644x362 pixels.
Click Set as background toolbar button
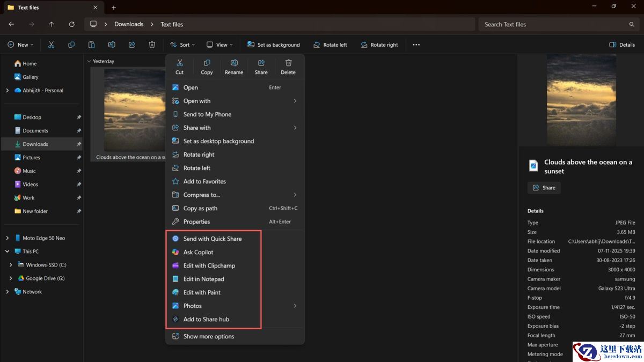pyautogui.click(x=274, y=45)
